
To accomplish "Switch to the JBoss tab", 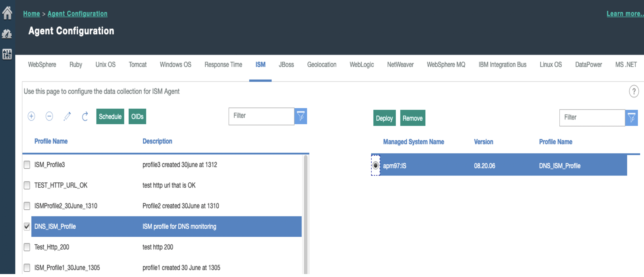I will [286, 65].
